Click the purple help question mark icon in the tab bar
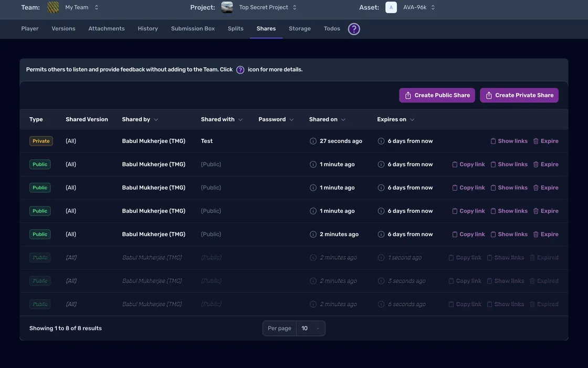This screenshot has width=588, height=368. [x=354, y=29]
